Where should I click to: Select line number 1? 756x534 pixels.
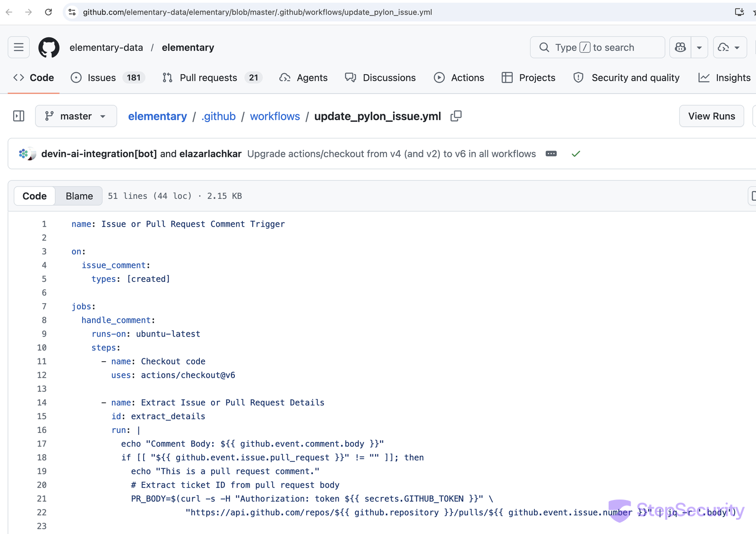(44, 224)
